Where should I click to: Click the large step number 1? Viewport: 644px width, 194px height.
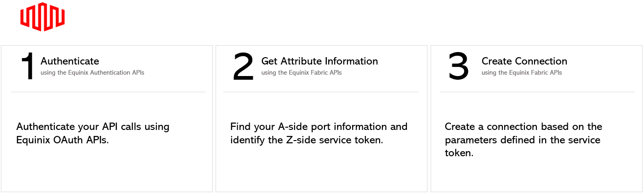pyautogui.click(x=28, y=67)
